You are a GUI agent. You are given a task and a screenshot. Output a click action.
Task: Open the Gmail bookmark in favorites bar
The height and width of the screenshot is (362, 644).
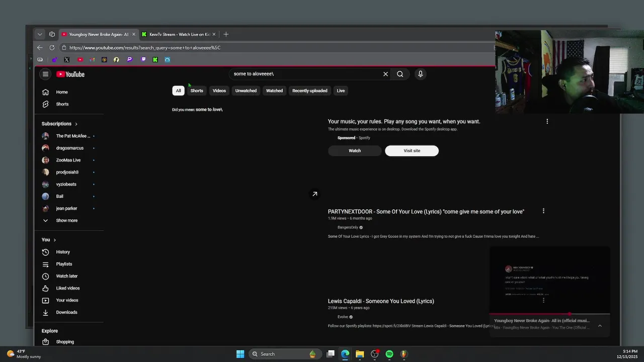coord(92,59)
